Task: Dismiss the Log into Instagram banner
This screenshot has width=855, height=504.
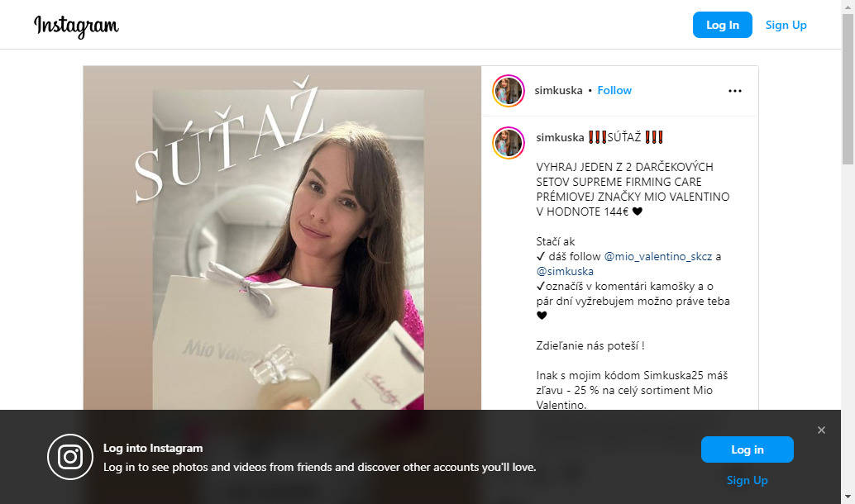Action: pyautogui.click(x=821, y=430)
